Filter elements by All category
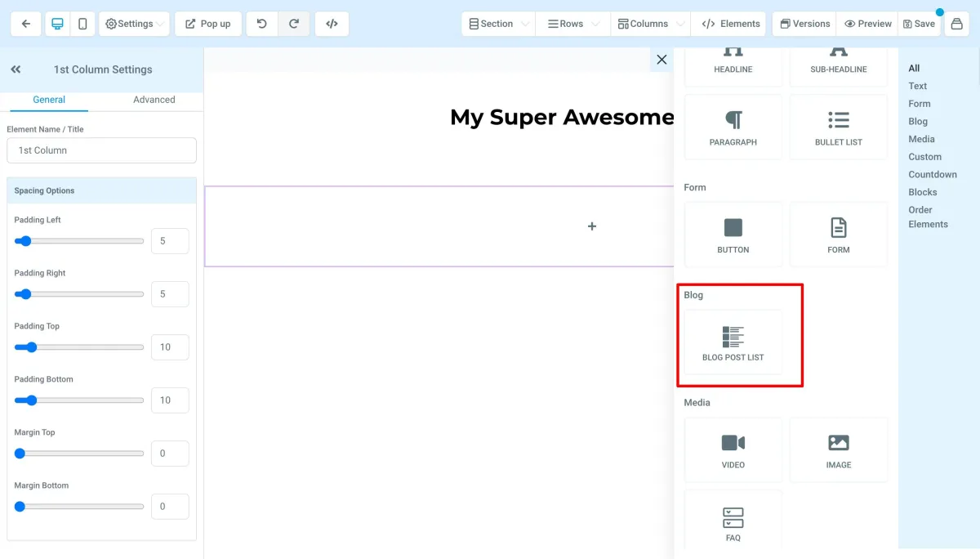 (x=914, y=68)
